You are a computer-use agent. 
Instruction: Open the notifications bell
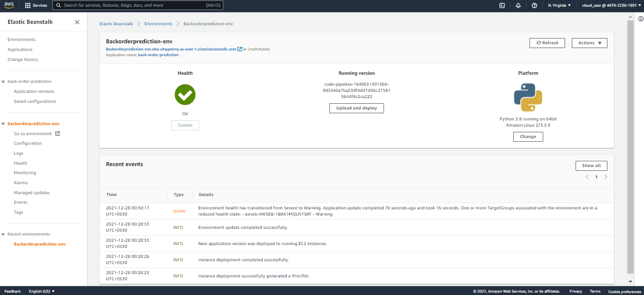pos(518,5)
